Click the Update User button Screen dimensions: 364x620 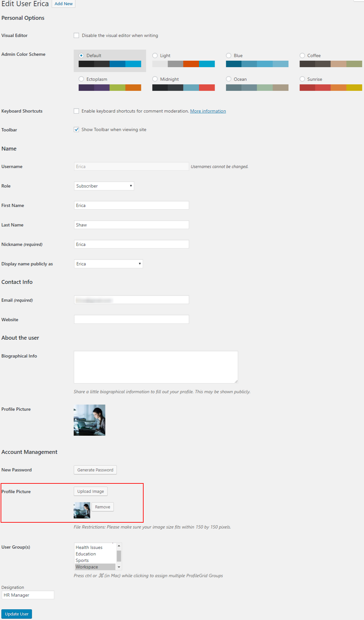pyautogui.click(x=17, y=614)
